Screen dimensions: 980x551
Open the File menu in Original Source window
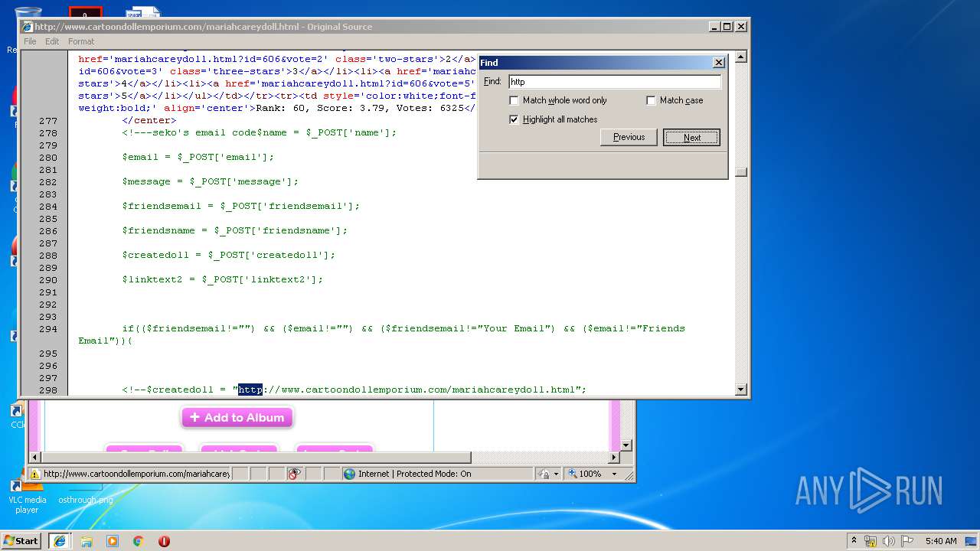pos(30,41)
